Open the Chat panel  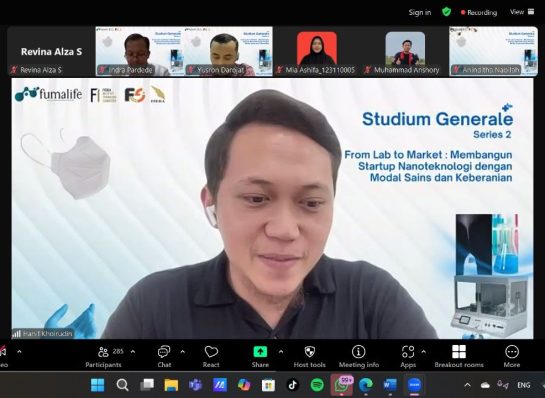[164, 357]
